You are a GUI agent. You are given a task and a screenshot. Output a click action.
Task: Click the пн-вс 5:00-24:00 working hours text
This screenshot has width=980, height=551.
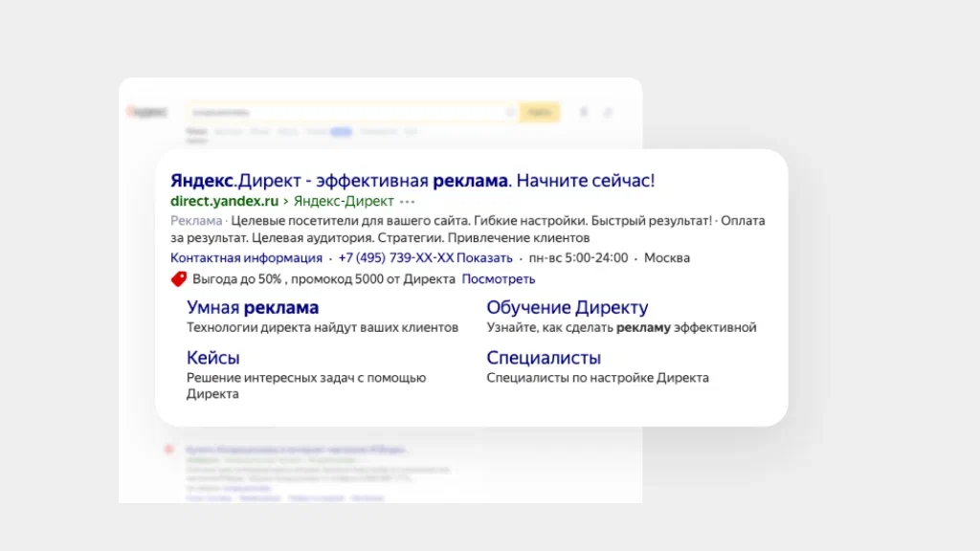click(578, 258)
